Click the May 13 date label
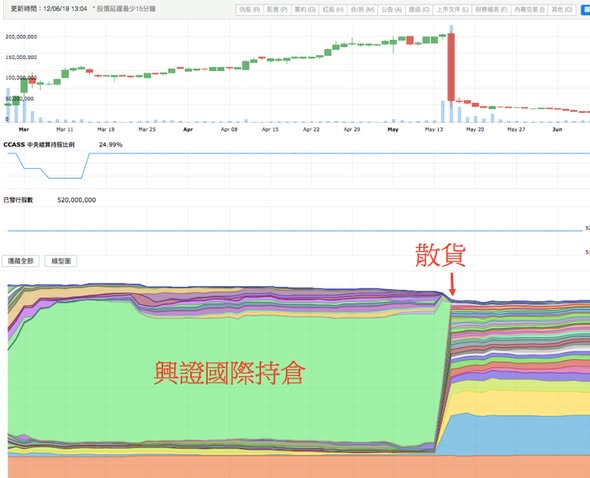This screenshot has width=590, height=478. tap(434, 129)
